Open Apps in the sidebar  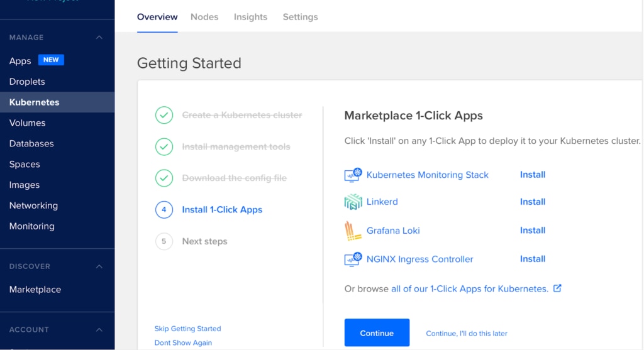click(x=20, y=61)
